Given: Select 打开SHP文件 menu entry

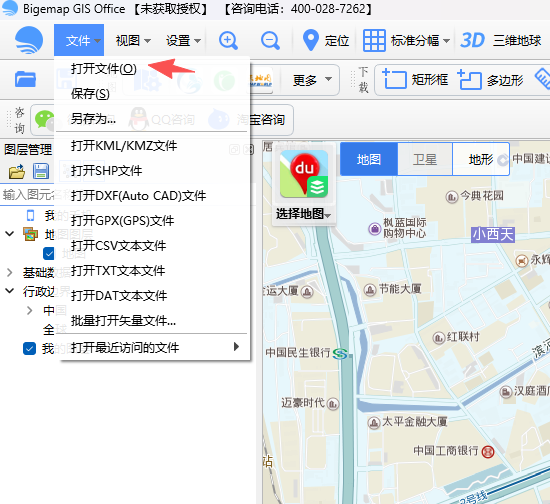Looking at the screenshot, I should coord(153,171).
